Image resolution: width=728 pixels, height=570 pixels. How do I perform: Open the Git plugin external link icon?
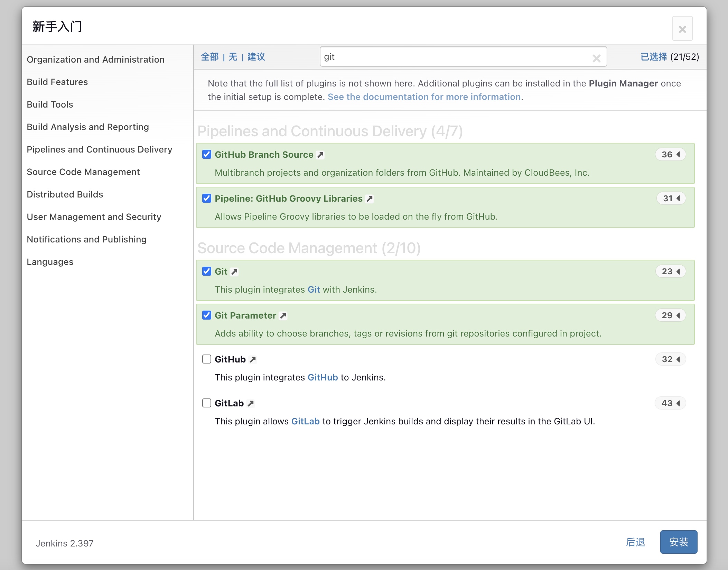click(234, 272)
